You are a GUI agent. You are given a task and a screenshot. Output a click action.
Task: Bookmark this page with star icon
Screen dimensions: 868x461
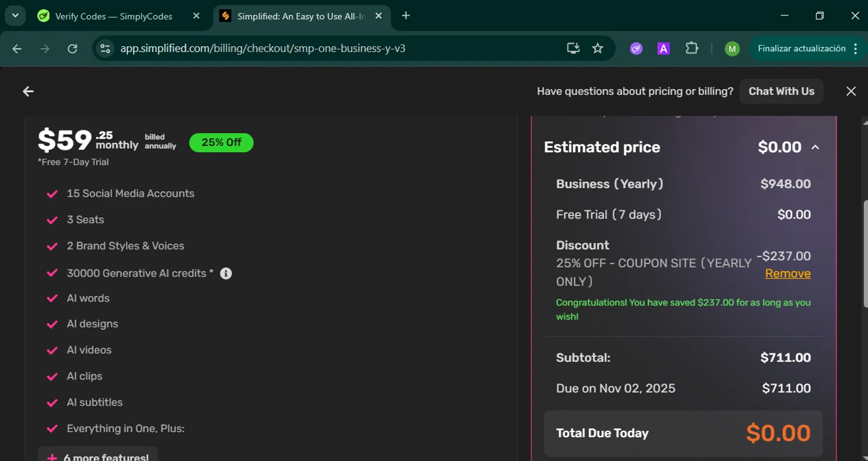(598, 49)
